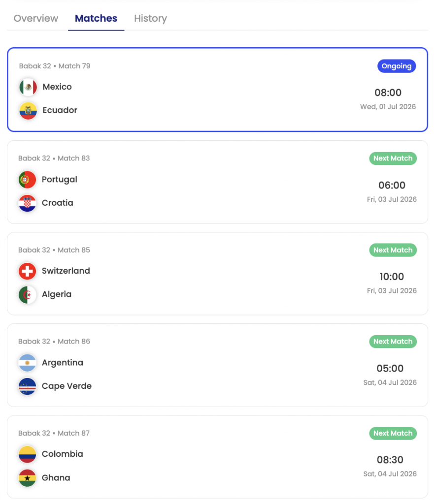Click the Wed, 01 Jul 2026 date
Viewport: 436px width, 504px height.
pos(388,107)
